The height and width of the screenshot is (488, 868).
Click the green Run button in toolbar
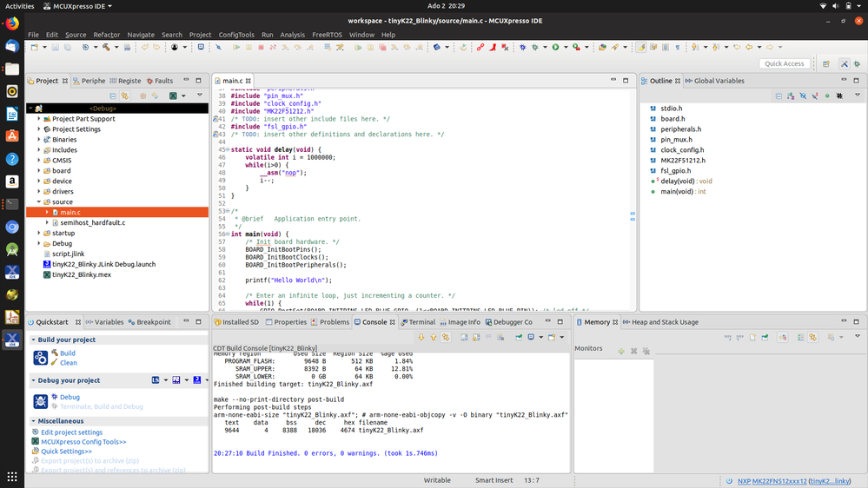click(555, 47)
